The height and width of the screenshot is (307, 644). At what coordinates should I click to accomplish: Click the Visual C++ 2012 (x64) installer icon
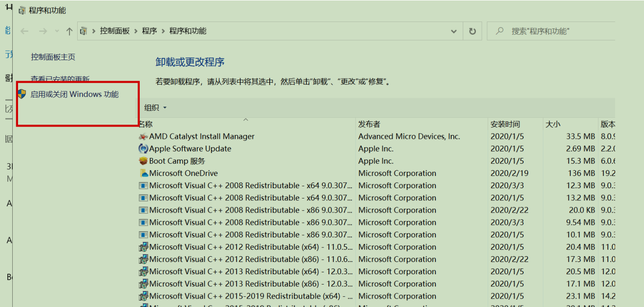143,247
